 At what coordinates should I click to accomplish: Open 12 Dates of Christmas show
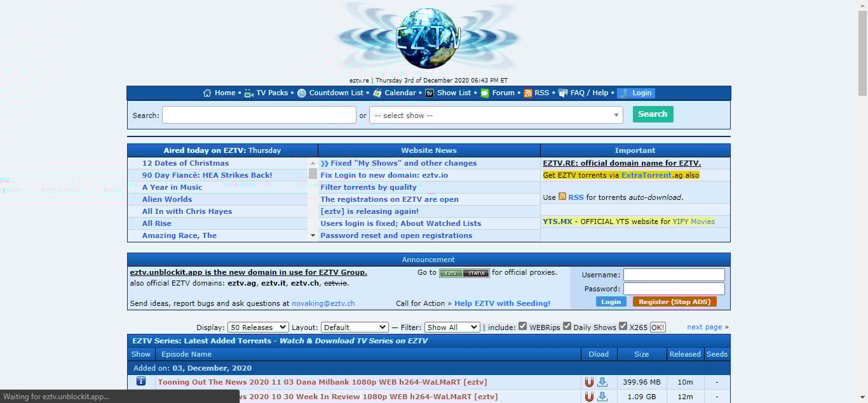pyautogui.click(x=186, y=163)
